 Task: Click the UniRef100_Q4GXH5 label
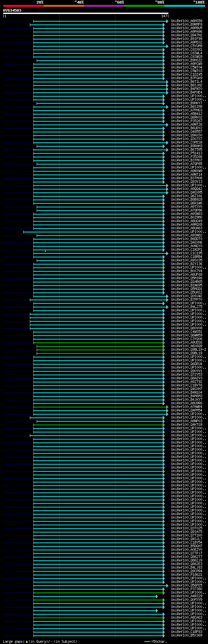click(x=187, y=193)
